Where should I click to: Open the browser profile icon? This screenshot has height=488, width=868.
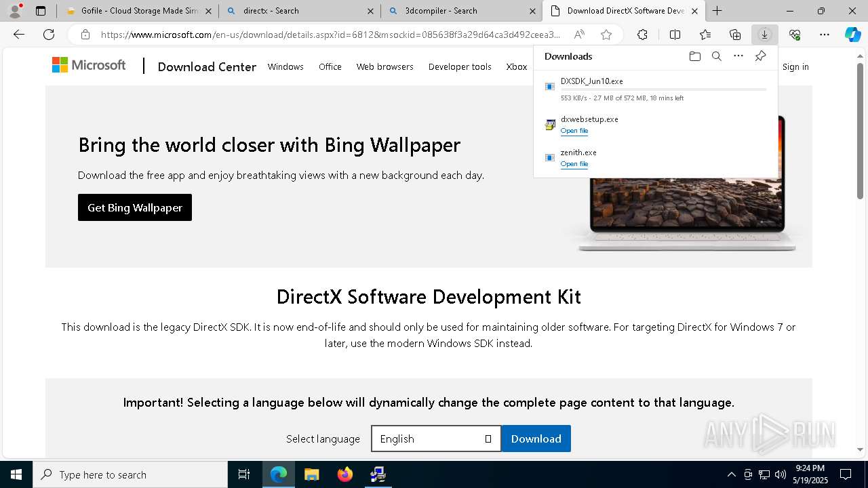click(x=15, y=11)
